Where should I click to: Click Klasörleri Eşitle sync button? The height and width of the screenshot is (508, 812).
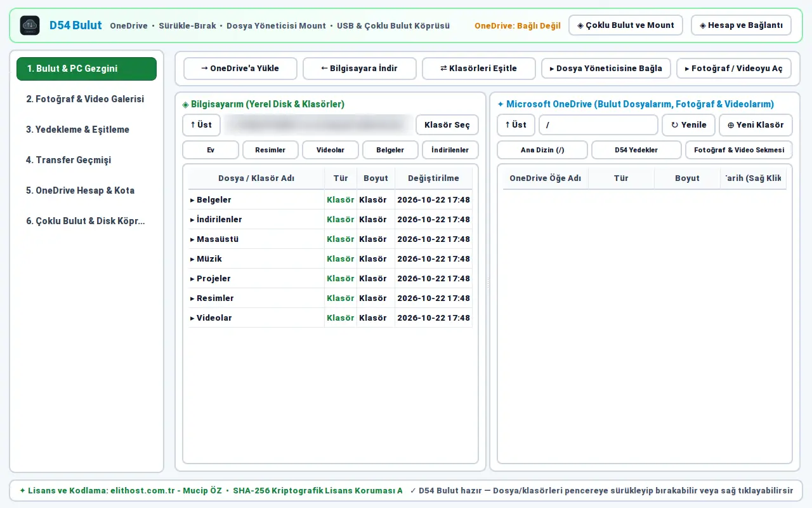pyautogui.click(x=478, y=69)
